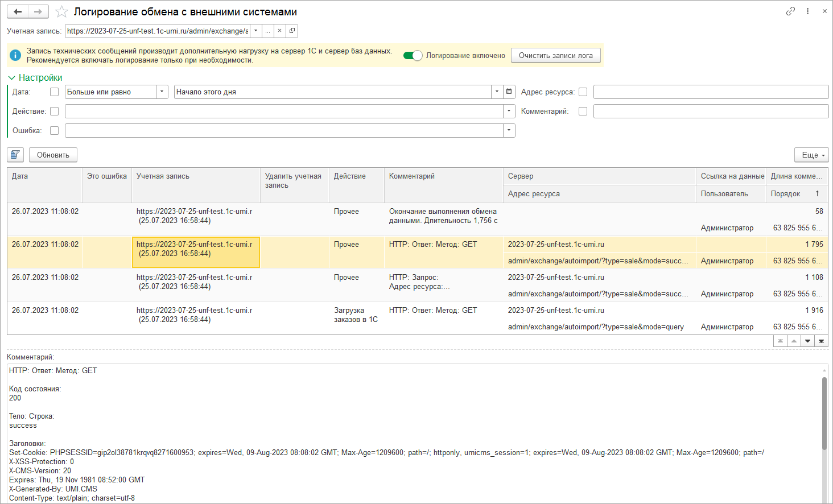This screenshot has width=833, height=504.
Task: Open the Больше или равно comparison dropdown
Action: pos(162,92)
